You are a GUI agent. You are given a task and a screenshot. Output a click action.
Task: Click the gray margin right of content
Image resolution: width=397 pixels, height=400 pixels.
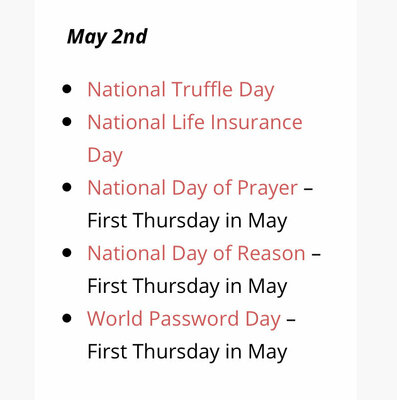point(377,200)
